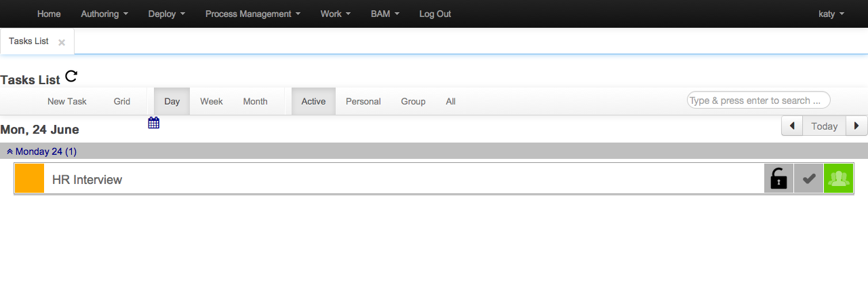The width and height of the screenshot is (868, 296).
Task: Collapse the Monday 24 section
Action: 41,151
